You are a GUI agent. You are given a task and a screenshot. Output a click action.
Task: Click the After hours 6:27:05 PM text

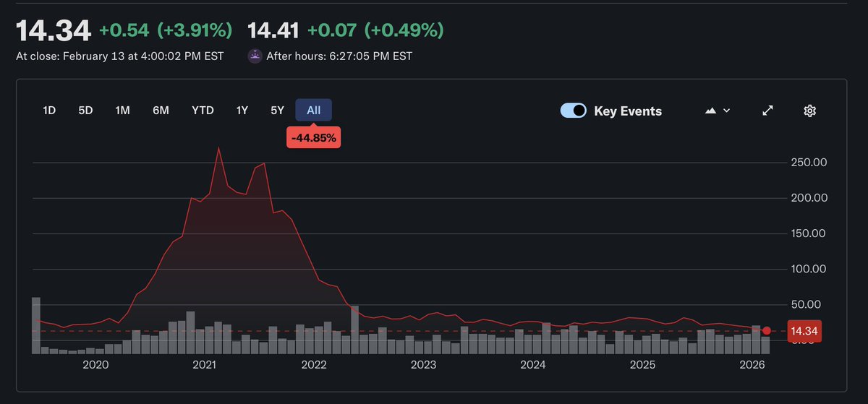(x=339, y=56)
